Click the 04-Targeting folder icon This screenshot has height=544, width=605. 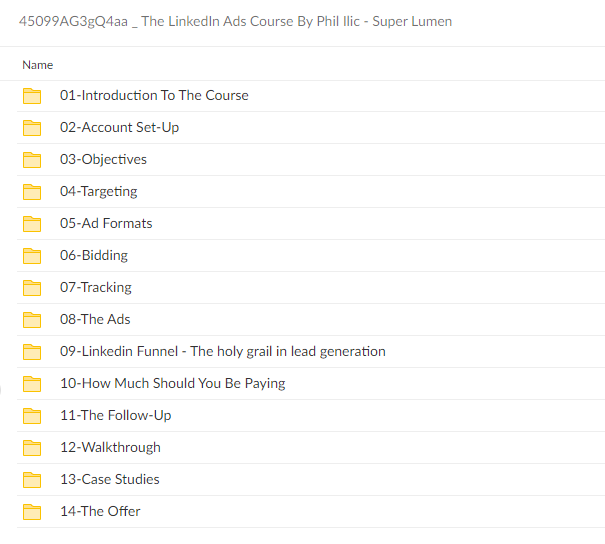[32, 192]
